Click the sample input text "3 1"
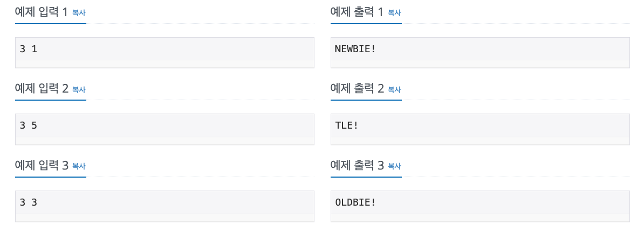644x232 pixels. coord(29,49)
